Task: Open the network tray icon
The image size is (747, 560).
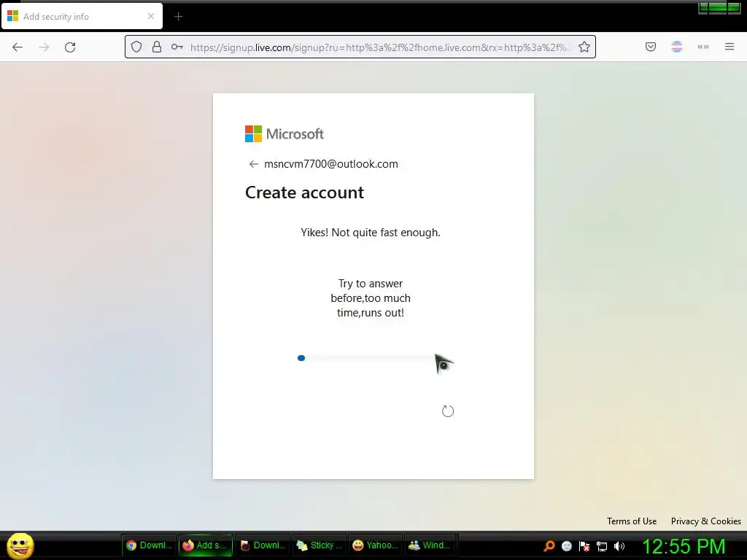Action: tap(602, 546)
